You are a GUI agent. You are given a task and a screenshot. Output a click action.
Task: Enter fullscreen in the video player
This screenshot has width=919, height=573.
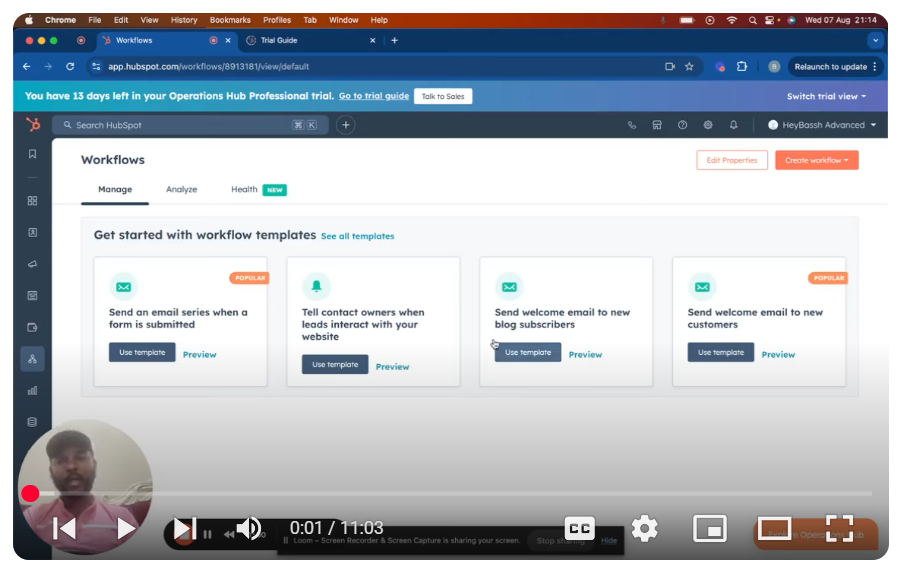(x=839, y=528)
